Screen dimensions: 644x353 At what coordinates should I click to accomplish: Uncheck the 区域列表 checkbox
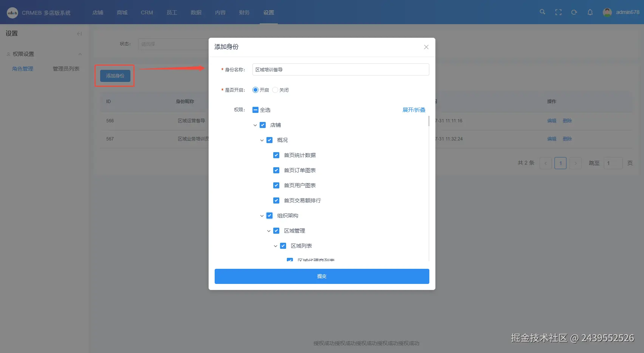pos(283,246)
